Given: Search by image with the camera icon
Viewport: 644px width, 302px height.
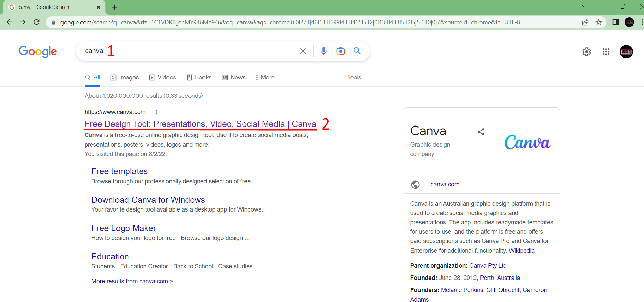Looking at the screenshot, I should click(x=340, y=51).
